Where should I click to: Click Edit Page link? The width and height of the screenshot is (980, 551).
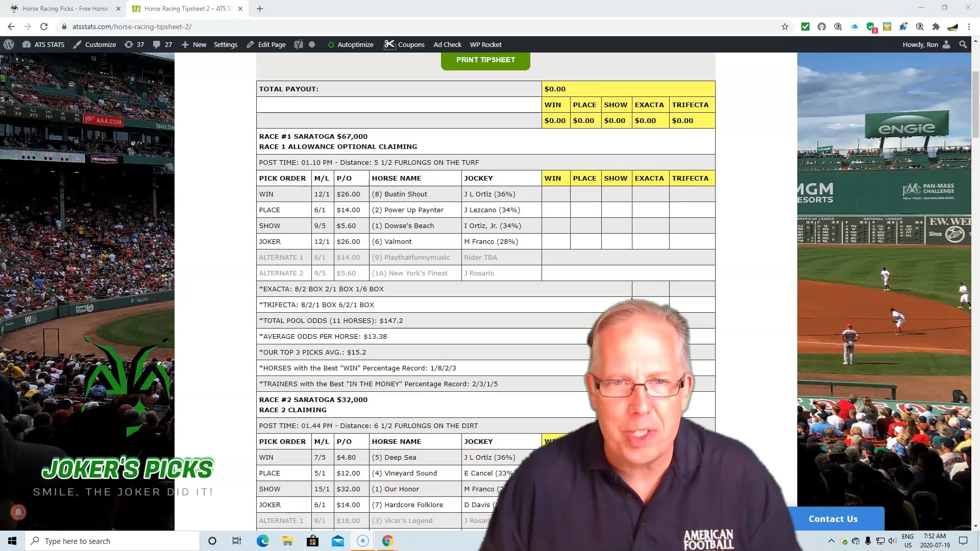click(266, 44)
